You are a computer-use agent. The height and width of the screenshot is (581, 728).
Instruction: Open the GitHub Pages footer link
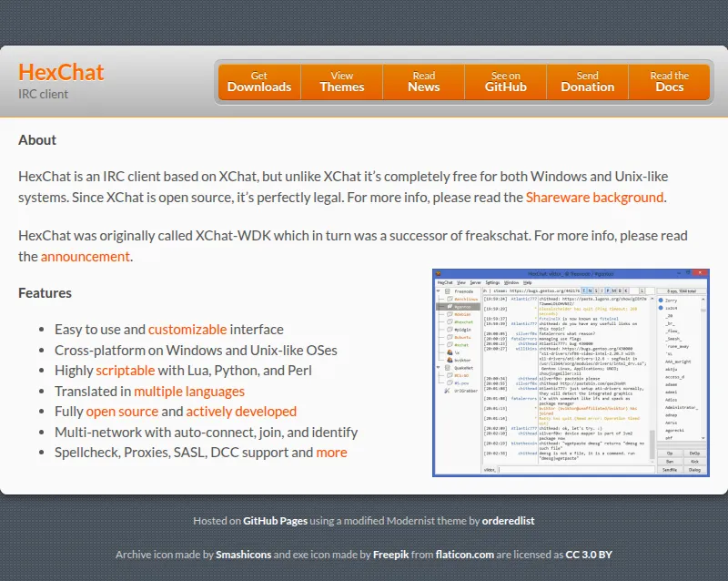tap(276, 521)
